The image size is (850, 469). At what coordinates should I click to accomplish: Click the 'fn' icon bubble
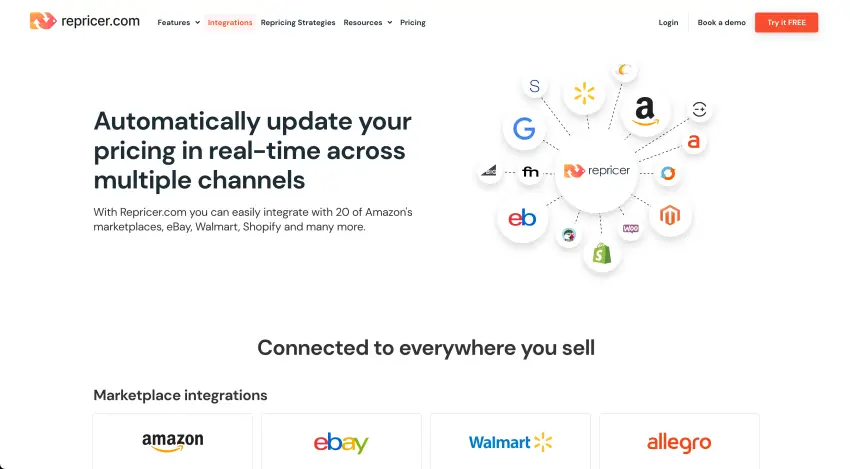click(x=530, y=172)
